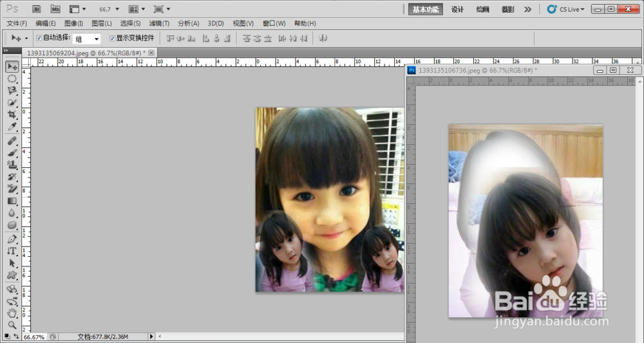The image size is (644, 343).
Task: Click the Auto-Align Layers icon
Action: point(323,38)
